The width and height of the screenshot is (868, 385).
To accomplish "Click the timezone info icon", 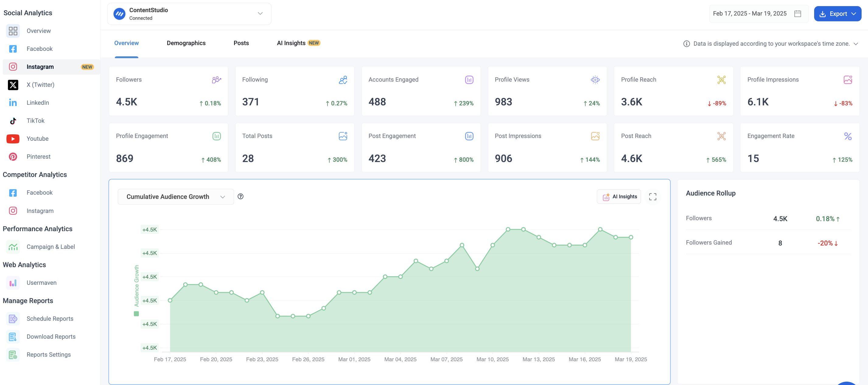I will (x=686, y=44).
